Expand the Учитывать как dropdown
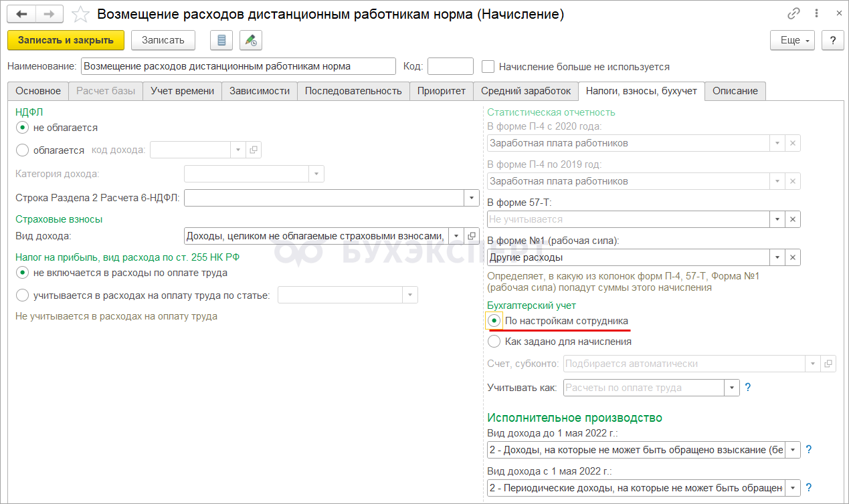 point(732,387)
